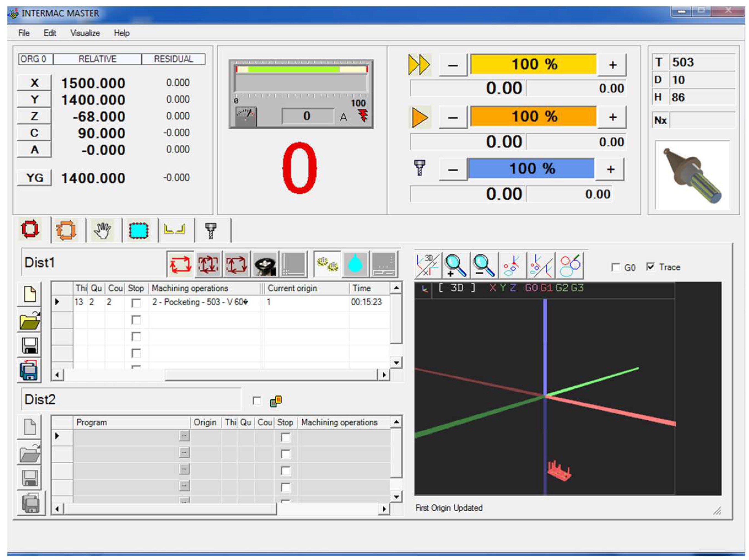The image size is (749, 560).
Task: Check Stop box for Pocketing operation
Action: [x=136, y=303]
